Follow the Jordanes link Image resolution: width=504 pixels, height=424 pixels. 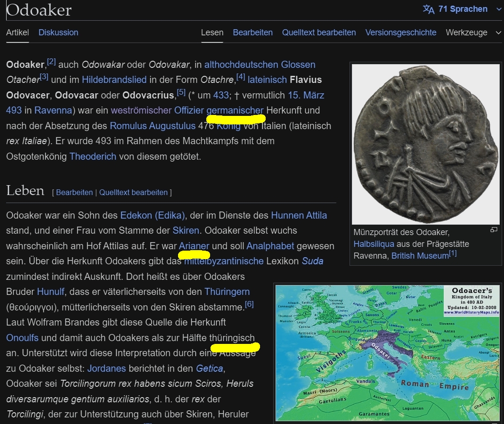pyautogui.click(x=106, y=368)
